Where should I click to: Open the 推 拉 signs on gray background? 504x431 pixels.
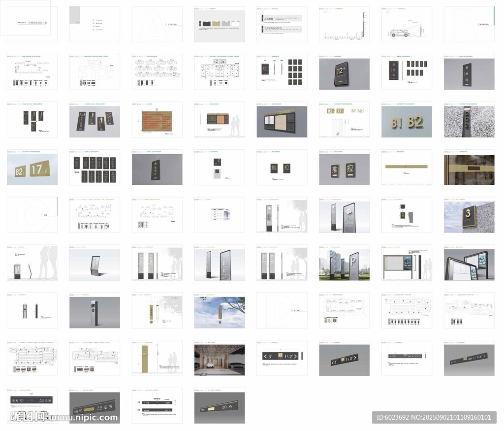tap(344, 167)
